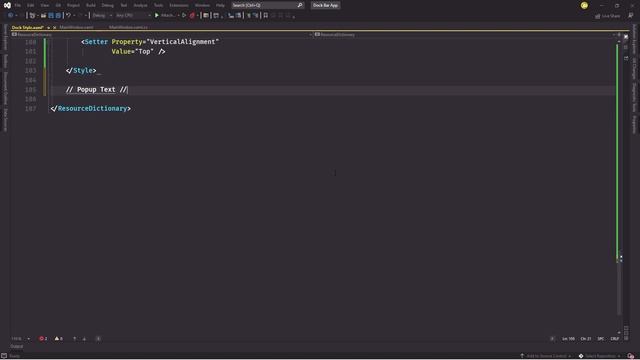Open the View menu
The height and width of the screenshot is (360, 640).
(x=44, y=5)
